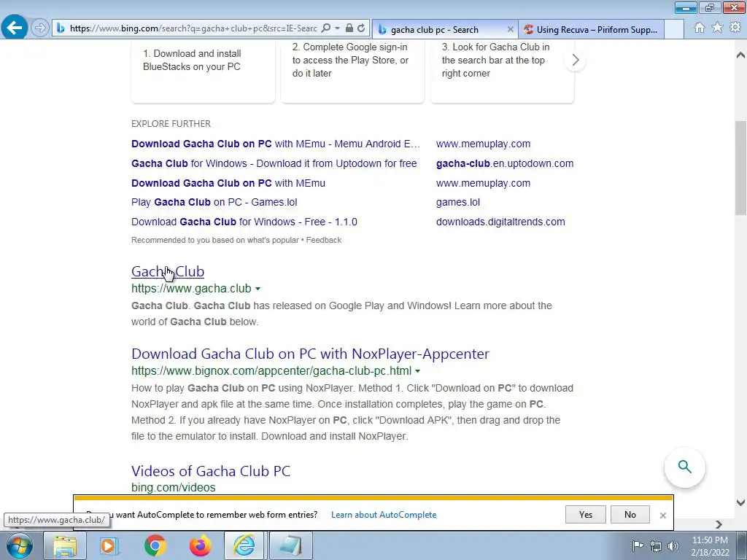The image size is (747, 560).
Task: Click the network tray icon
Action: tap(656, 546)
